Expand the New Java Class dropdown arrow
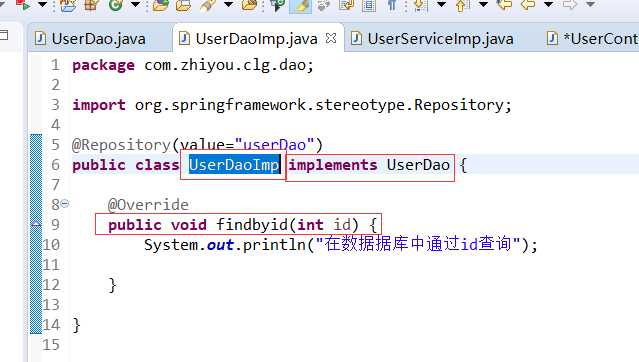Viewport: 639px width, 362px height. tap(135, 5)
